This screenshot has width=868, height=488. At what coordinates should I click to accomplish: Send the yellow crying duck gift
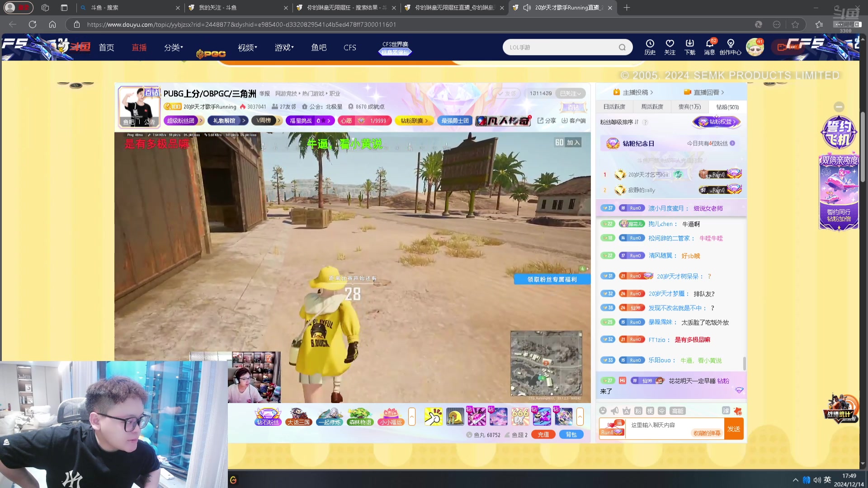[455, 417]
